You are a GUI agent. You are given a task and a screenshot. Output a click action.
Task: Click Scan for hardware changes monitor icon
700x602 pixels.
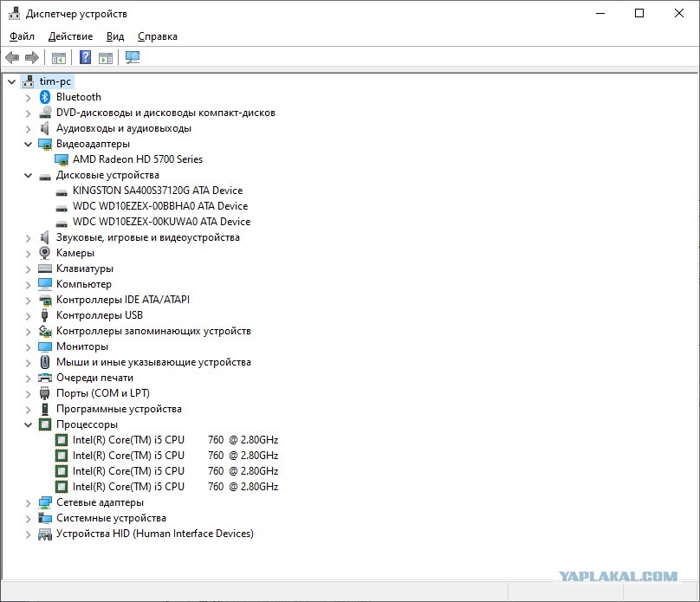pyautogui.click(x=133, y=57)
